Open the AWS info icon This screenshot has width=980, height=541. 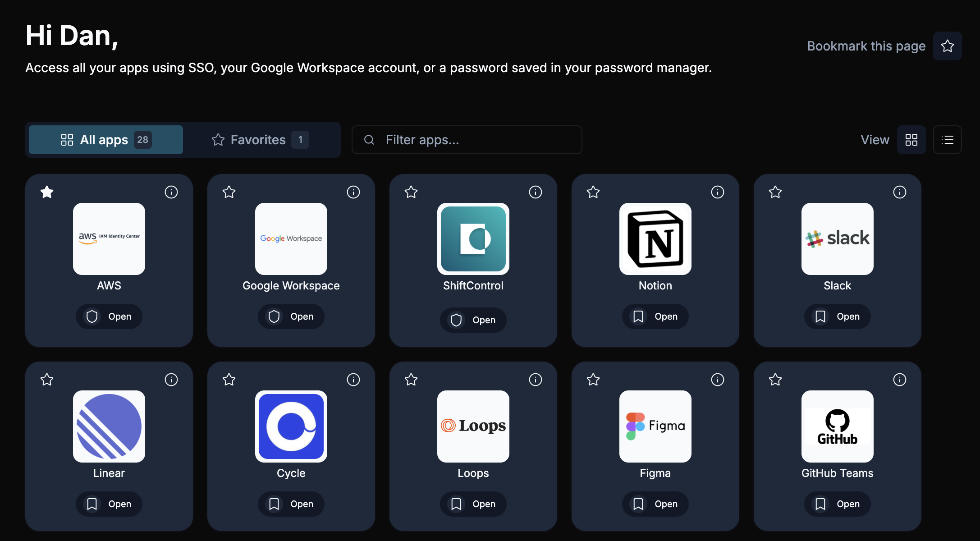click(x=171, y=192)
